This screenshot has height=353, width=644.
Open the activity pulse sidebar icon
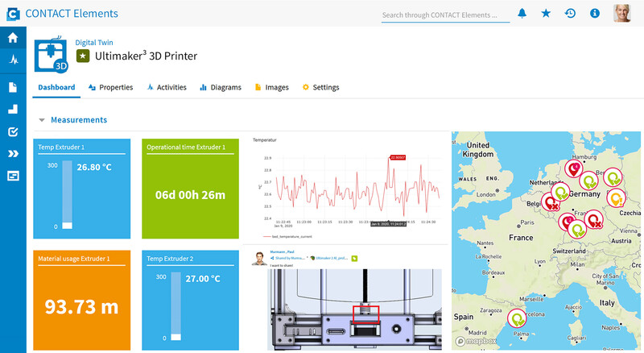[13, 60]
